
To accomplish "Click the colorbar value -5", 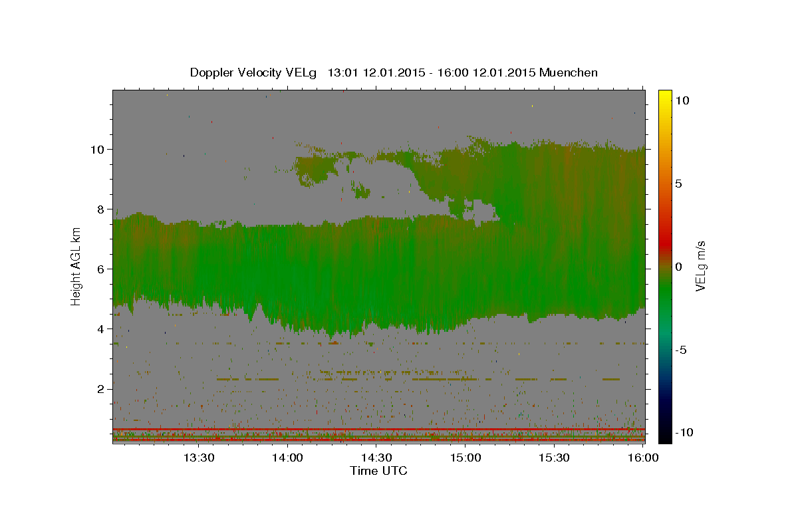I will [682, 350].
